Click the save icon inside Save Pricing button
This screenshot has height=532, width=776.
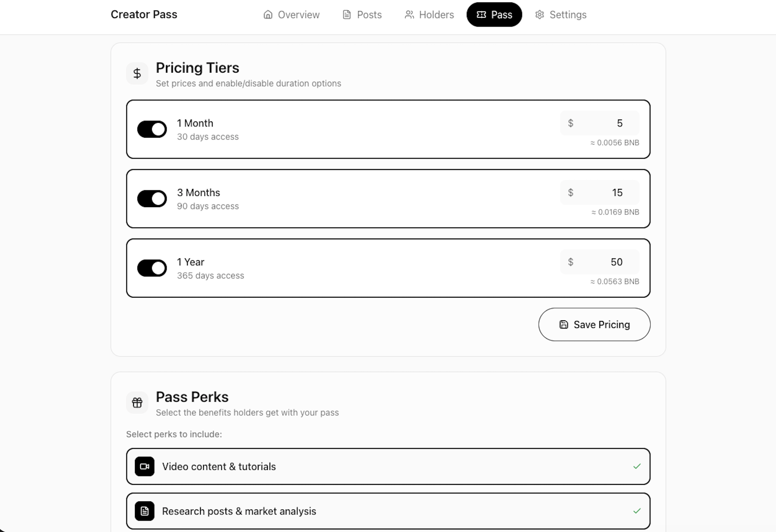coord(563,324)
